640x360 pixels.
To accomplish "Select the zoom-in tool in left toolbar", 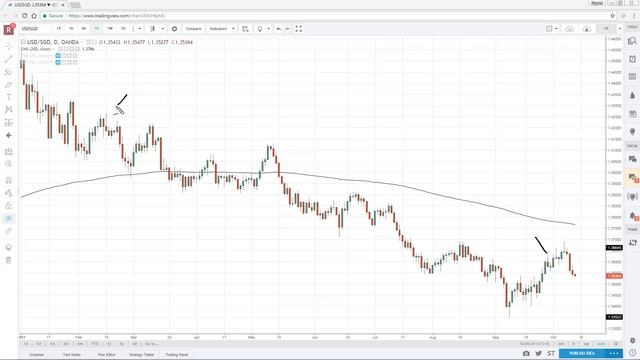I will (9, 164).
